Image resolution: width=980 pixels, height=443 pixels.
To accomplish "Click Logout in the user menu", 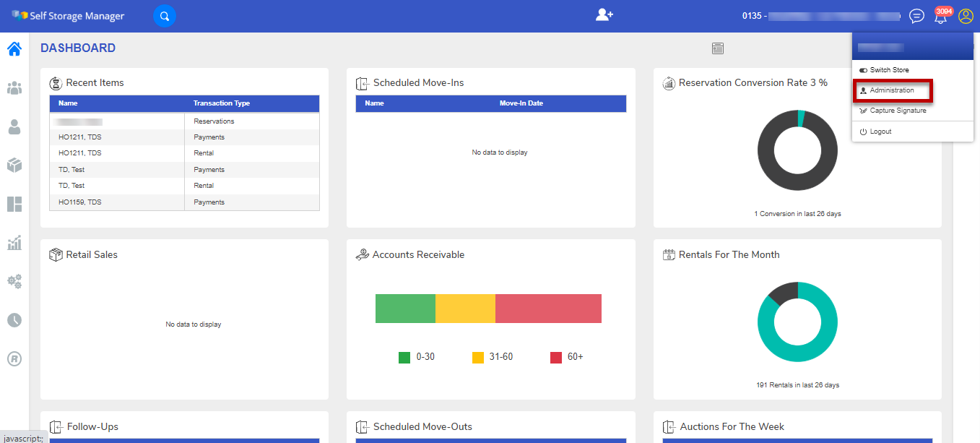I will [x=880, y=132].
